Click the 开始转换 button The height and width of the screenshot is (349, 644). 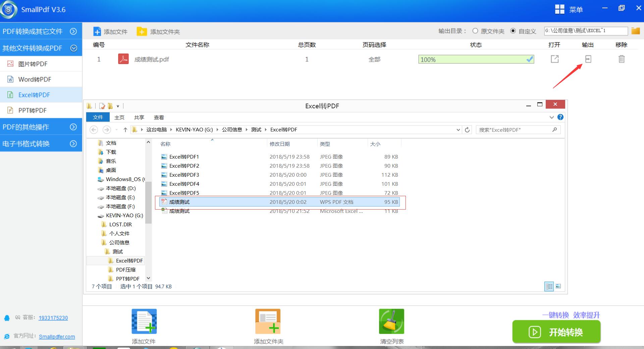click(x=556, y=332)
